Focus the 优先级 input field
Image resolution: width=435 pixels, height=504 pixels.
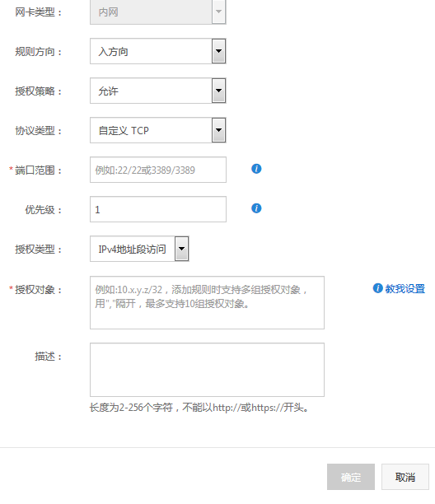158,209
